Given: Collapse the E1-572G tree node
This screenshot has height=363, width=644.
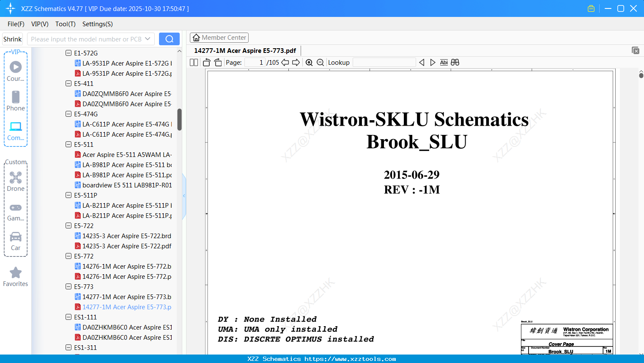Looking at the screenshot, I should (69, 53).
